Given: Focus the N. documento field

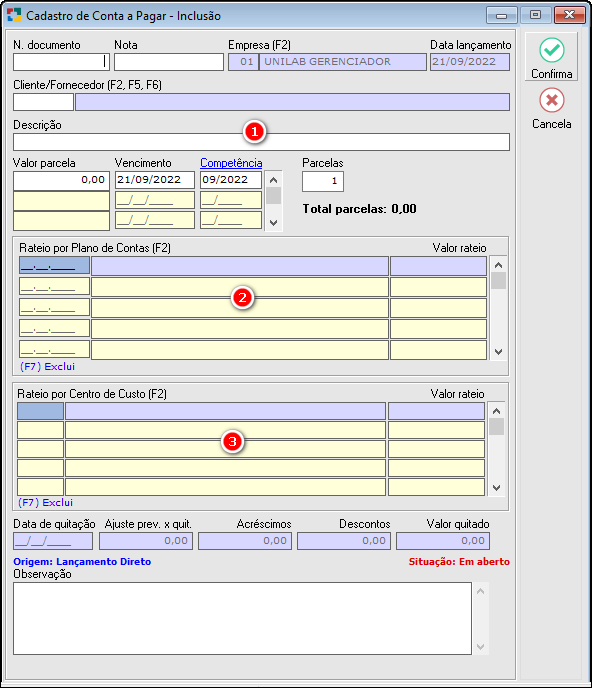Looking at the screenshot, I should coord(61,62).
